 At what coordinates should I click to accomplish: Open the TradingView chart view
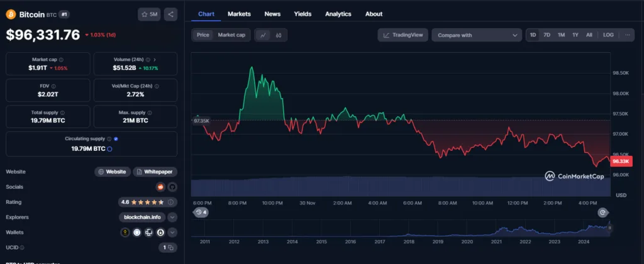[x=403, y=35]
